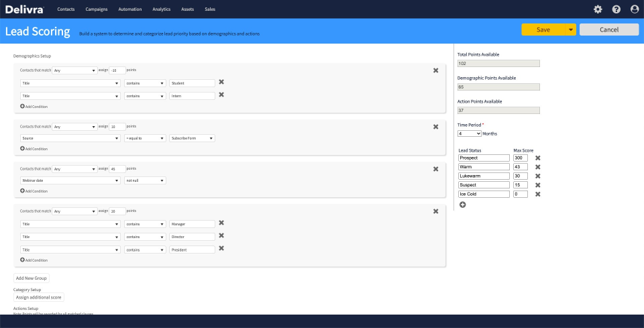Open the Subscribe Form value dropdown
This screenshot has height=328, width=644.
pos(193,138)
